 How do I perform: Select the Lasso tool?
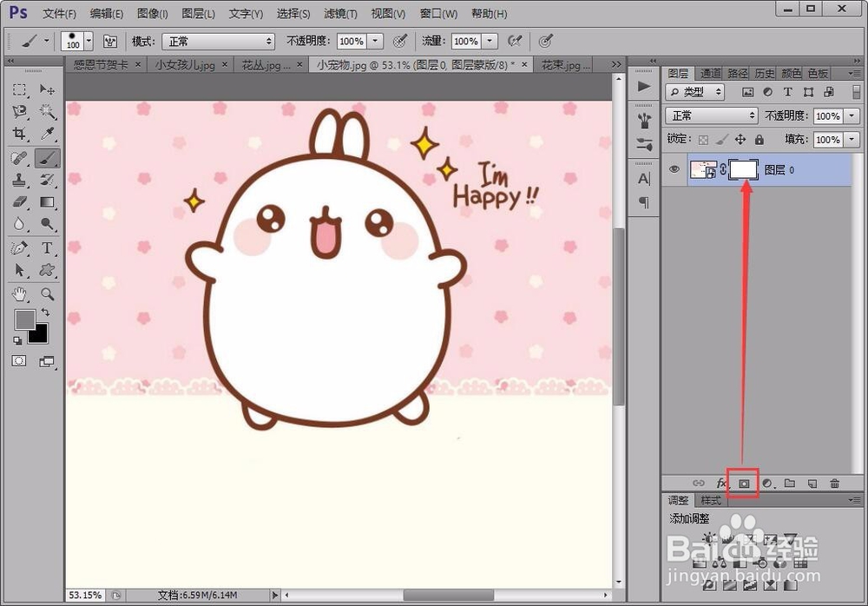tap(19, 112)
